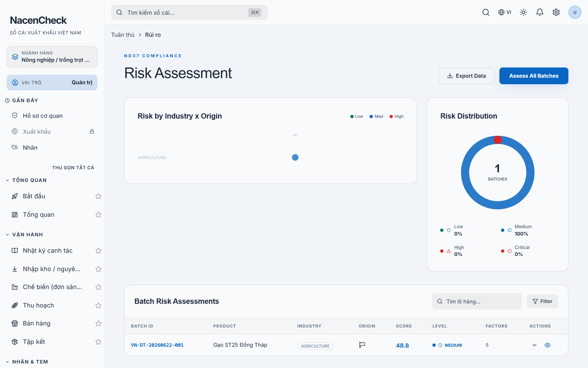
Task: Open settings gear in top bar
Action: [556, 12]
